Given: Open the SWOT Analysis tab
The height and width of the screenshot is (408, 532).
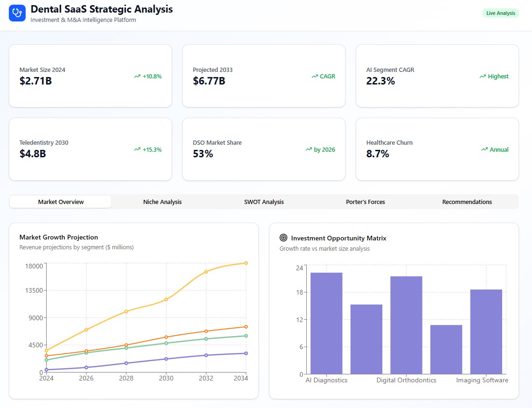Looking at the screenshot, I should (264, 202).
